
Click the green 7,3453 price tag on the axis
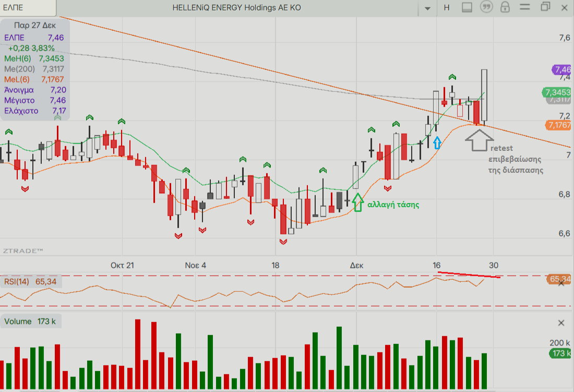557,92
